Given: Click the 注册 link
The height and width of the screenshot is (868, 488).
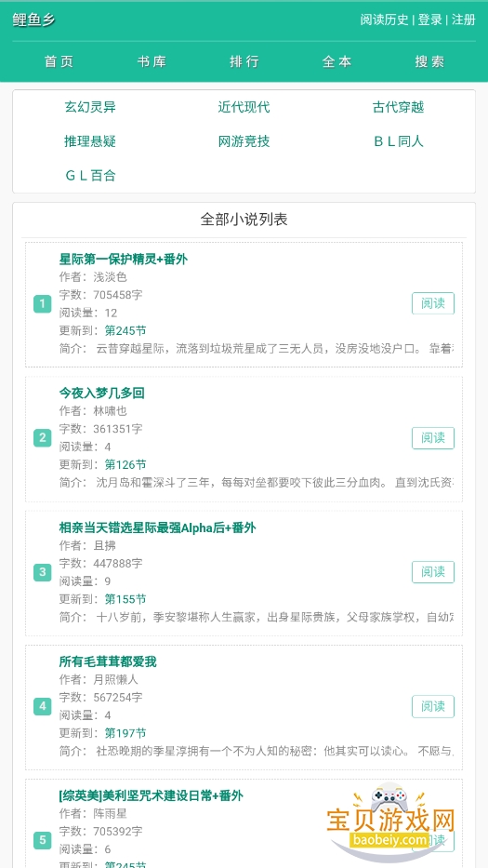Looking at the screenshot, I should click(464, 20).
